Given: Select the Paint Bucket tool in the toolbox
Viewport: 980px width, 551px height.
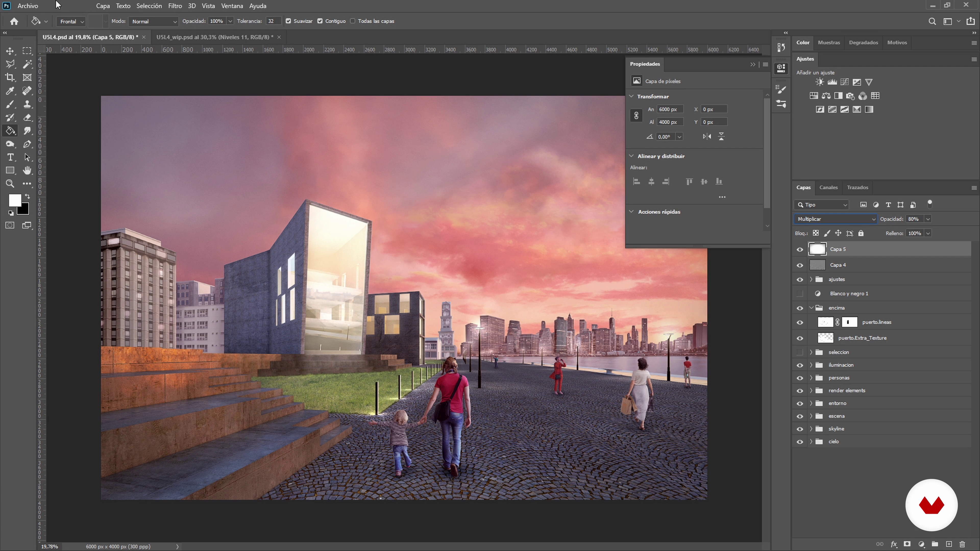Looking at the screenshot, I should [10, 131].
